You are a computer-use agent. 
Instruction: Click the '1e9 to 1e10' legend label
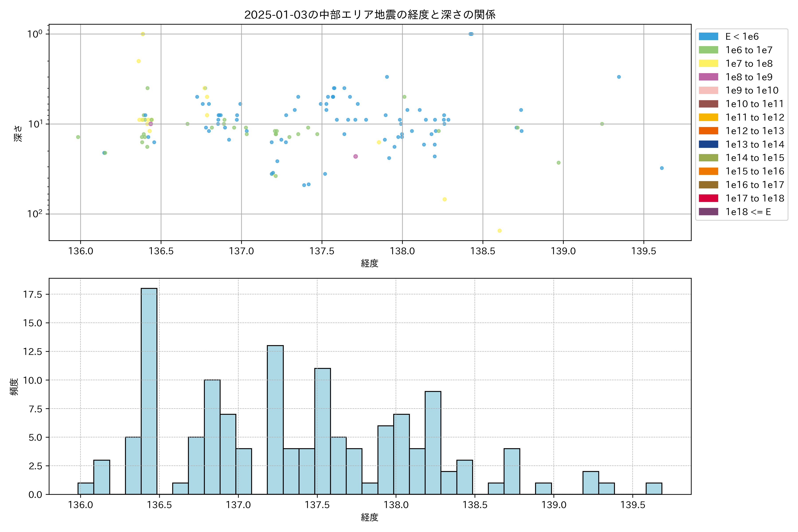coord(752,91)
